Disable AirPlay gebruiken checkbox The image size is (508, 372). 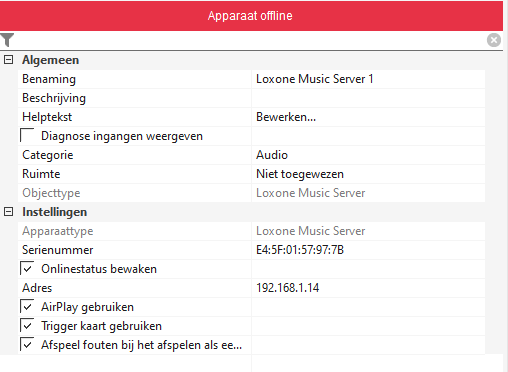click(27, 307)
